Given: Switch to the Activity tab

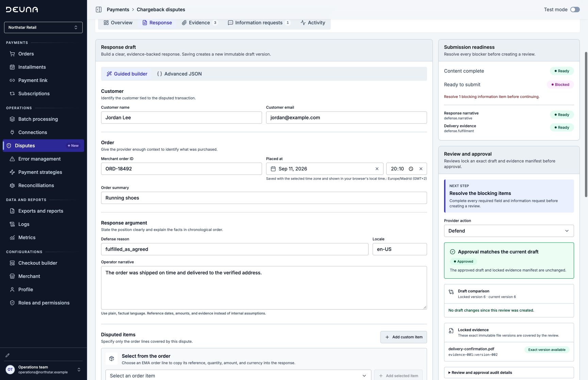Looking at the screenshot, I should (x=313, y=23).
